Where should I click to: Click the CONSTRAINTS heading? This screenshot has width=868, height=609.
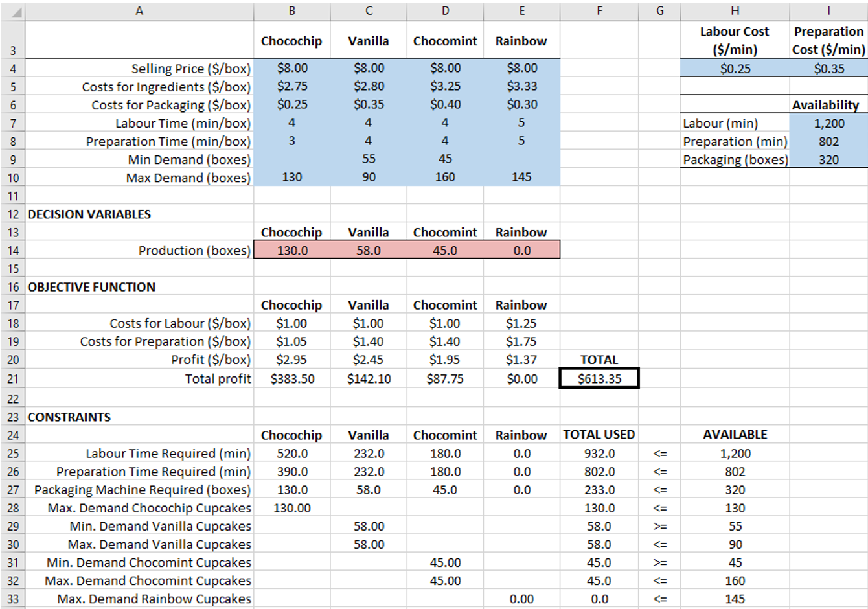click(x=69, y=417)
